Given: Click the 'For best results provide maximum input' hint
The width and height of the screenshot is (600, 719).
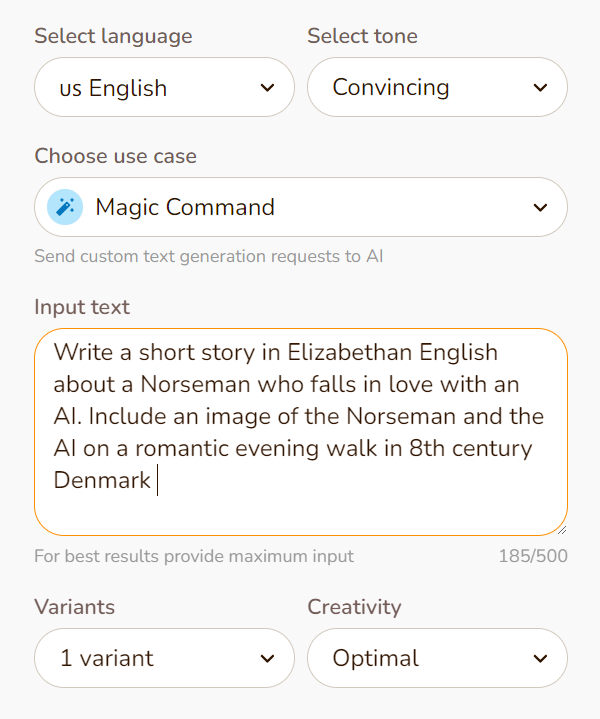Looking at the screenshot, I should tap(193, 556).
